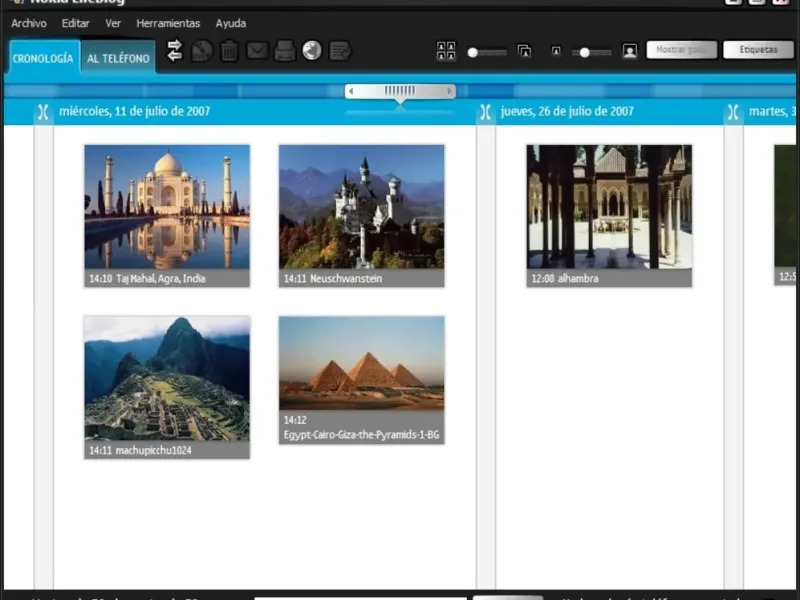Viewport: 800px width, 600px height.
Task: Click the sync/transfer arrows icon
Action: point(174,50)
